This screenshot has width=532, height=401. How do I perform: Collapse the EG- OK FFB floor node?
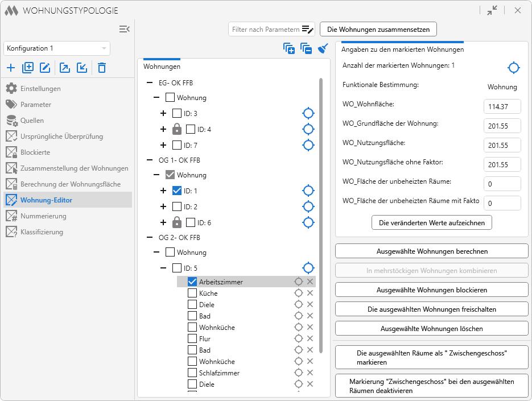coord(150,82)
